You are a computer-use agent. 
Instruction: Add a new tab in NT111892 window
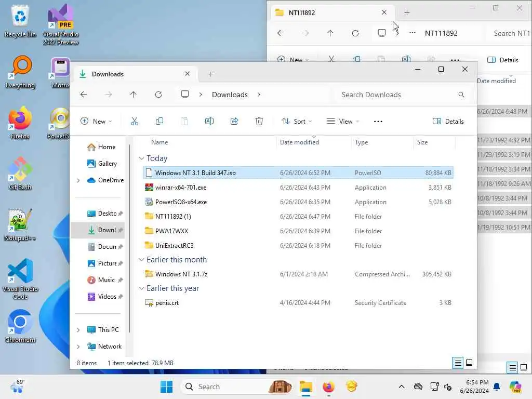click(407, 13)
